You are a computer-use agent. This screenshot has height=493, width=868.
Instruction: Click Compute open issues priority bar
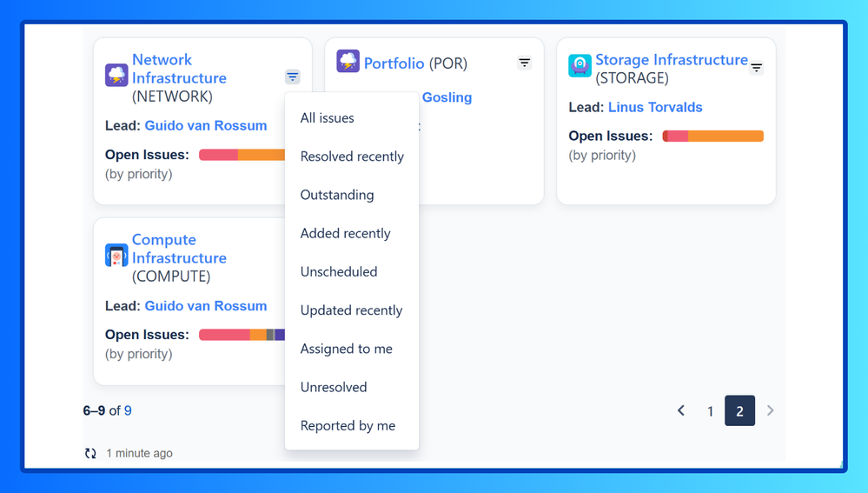click(x=242, y=335)
